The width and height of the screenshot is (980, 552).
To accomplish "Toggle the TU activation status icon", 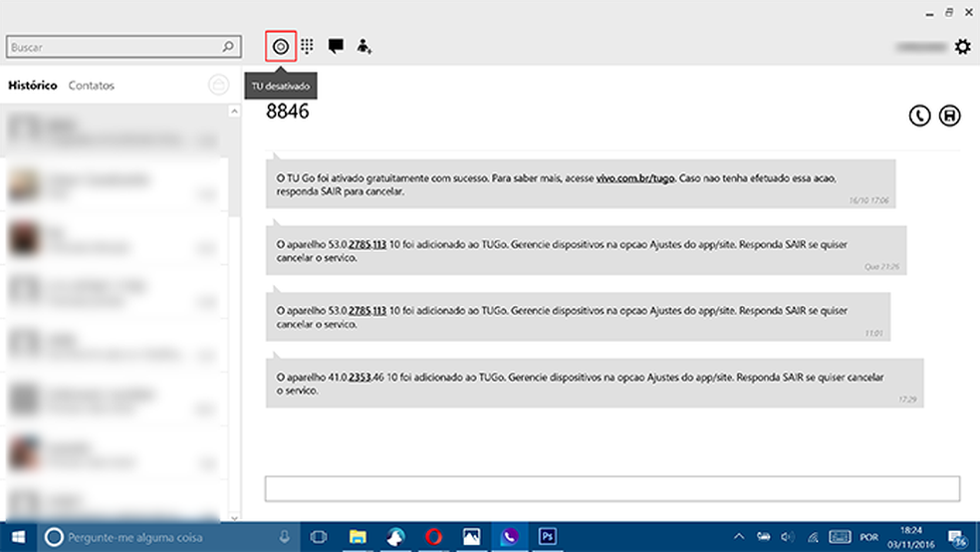I will point(281,46).
